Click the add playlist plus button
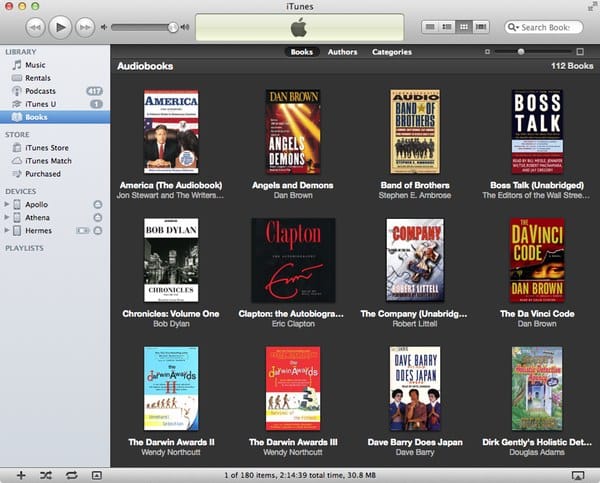 point(21,475)
